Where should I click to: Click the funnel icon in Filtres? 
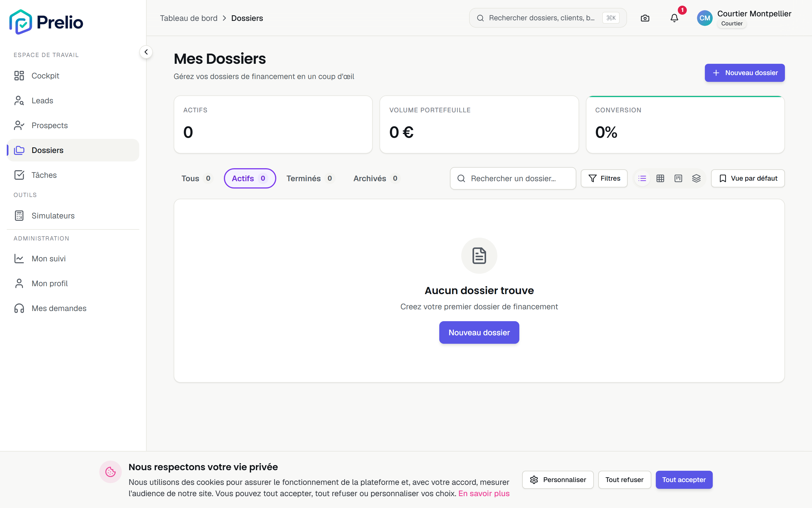[x=593, y=178]
